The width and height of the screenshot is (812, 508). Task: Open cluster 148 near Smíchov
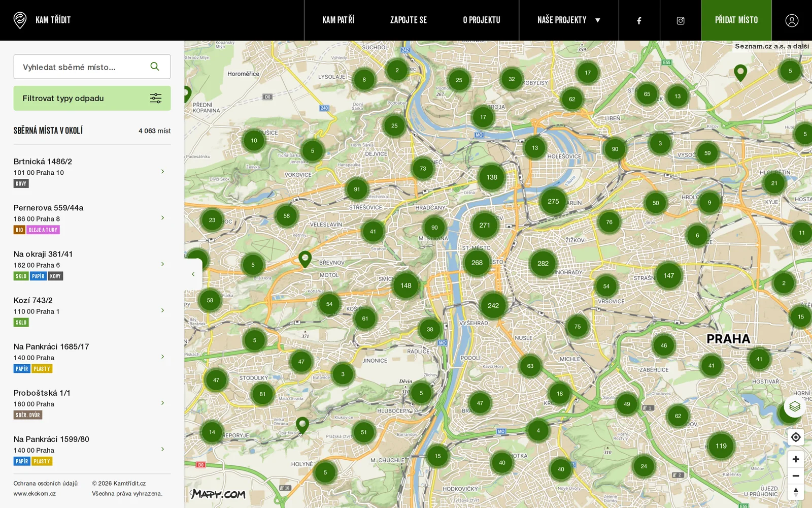406,285
